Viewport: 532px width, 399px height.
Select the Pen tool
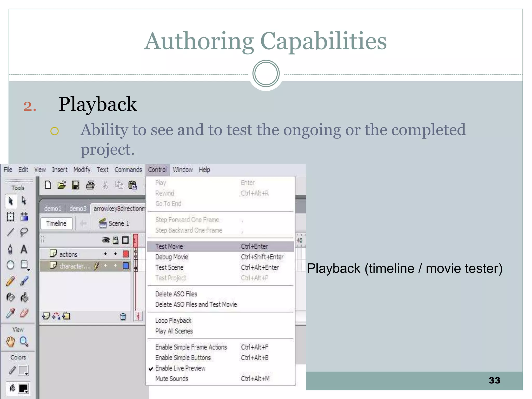[10, 249]
